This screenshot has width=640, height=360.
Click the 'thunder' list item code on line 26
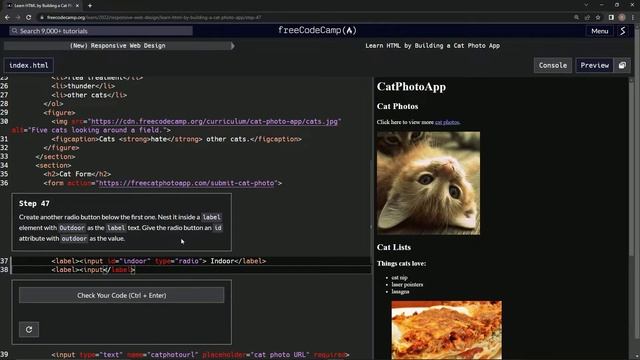click(x=83, y=86)
